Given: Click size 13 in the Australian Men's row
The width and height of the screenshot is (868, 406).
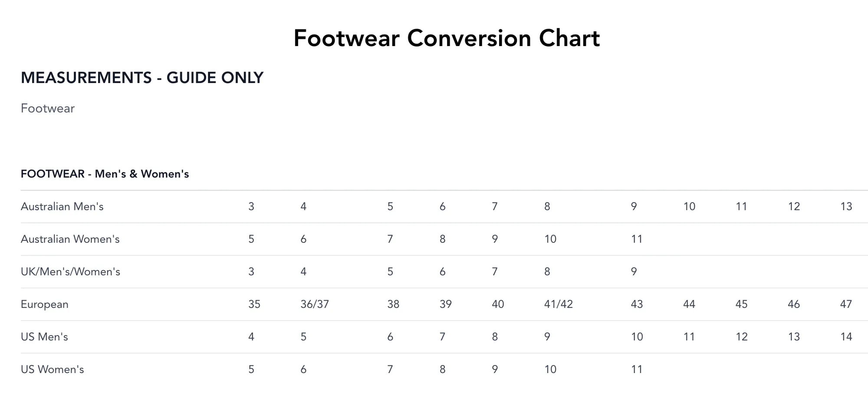Looking at the screenshot, I should [846, 207].
